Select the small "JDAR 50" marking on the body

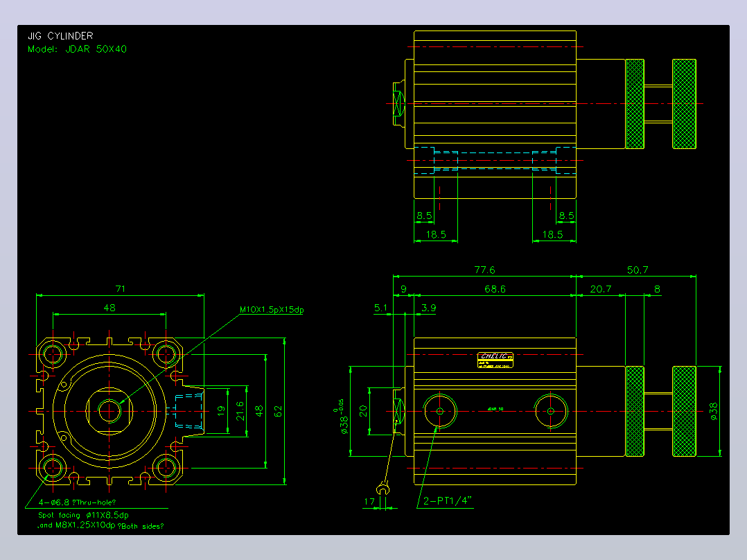(495, 409)
